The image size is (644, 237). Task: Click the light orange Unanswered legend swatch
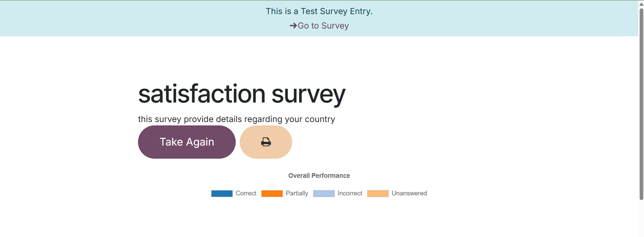378,193
